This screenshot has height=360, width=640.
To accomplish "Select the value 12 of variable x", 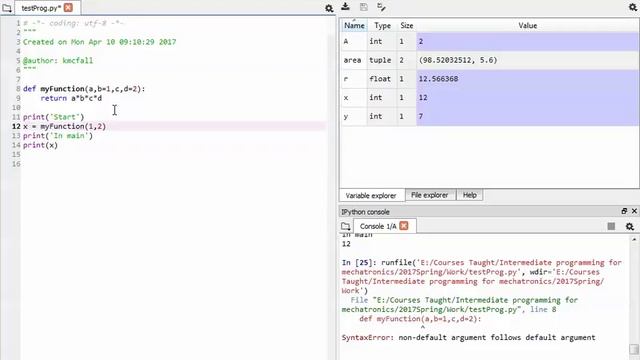I will click(x=527, y=98).
